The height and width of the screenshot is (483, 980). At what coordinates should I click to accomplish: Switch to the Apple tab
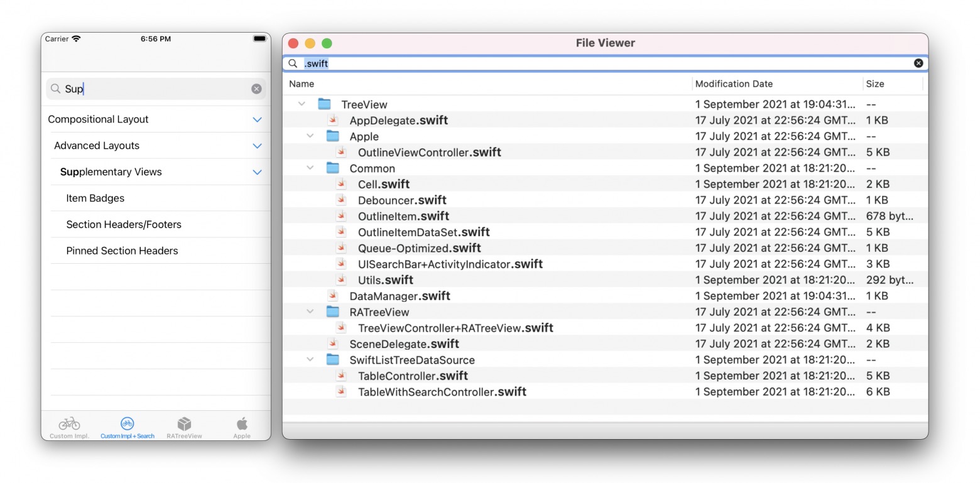pos(242,426)
